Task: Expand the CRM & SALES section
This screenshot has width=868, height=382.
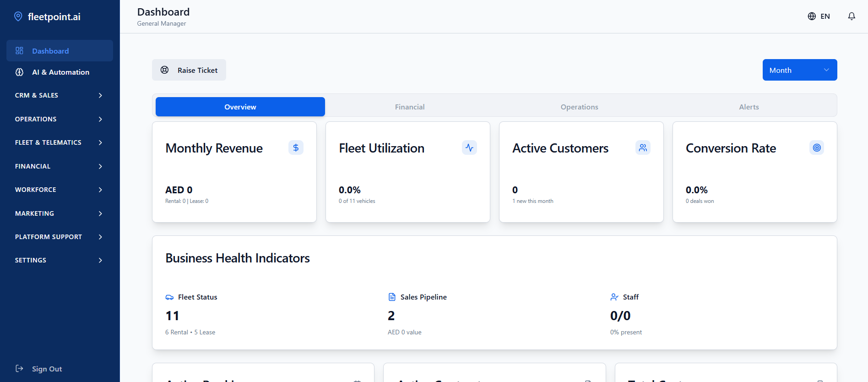Action: point(60,95)
